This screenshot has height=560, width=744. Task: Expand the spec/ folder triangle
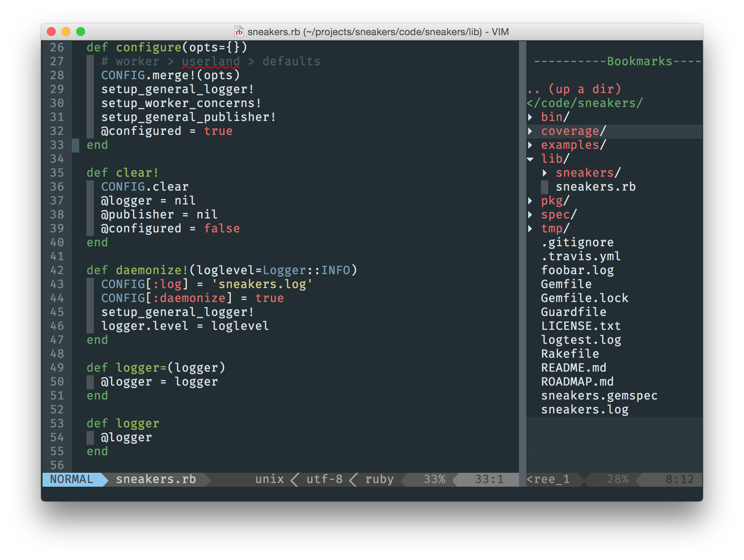(530, 215)
